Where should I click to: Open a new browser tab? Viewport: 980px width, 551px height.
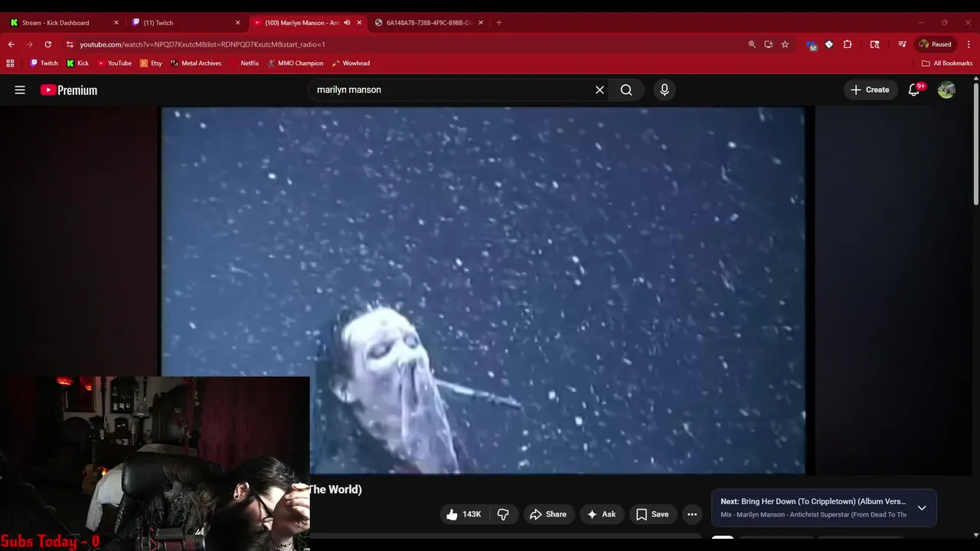[x=498, y=23]
